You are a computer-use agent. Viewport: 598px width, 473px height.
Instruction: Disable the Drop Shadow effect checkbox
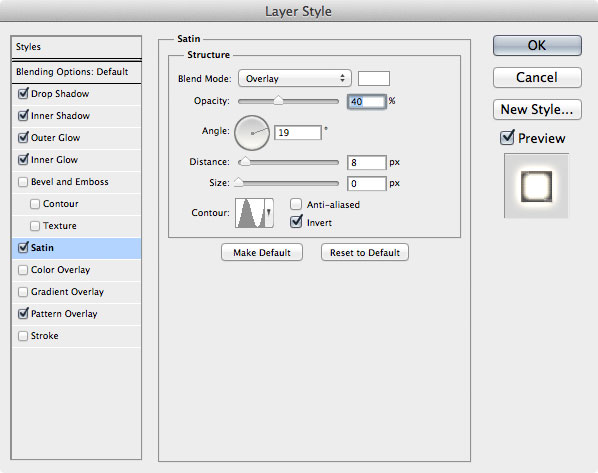23,93
